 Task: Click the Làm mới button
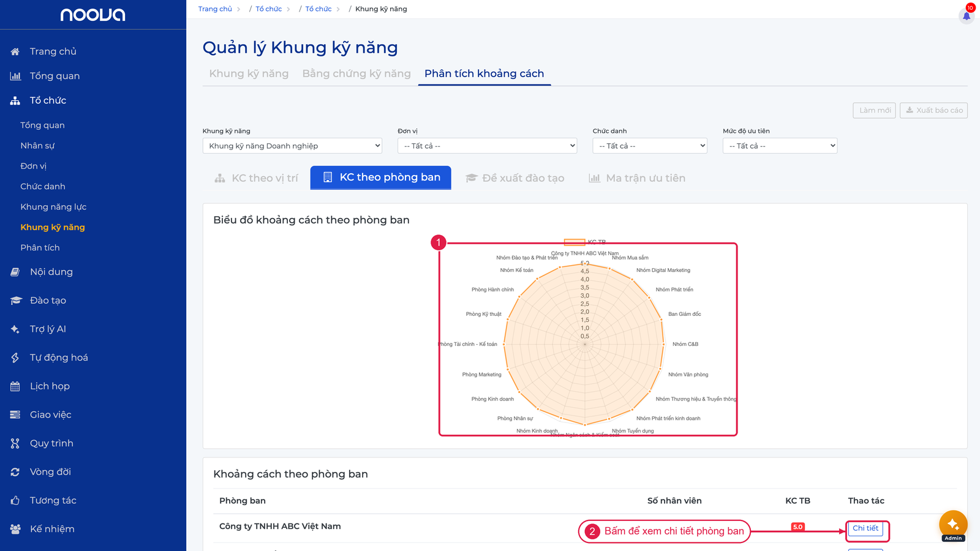tap(875, 110)
